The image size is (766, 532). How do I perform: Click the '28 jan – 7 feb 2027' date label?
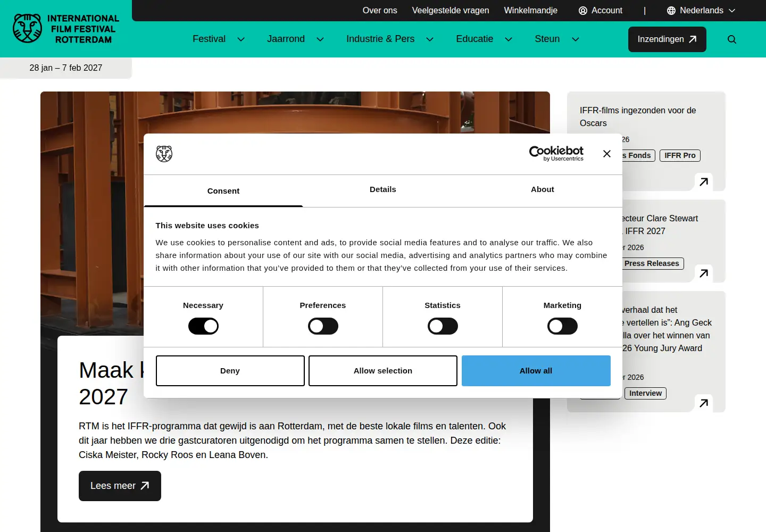[x=66, y=68]
